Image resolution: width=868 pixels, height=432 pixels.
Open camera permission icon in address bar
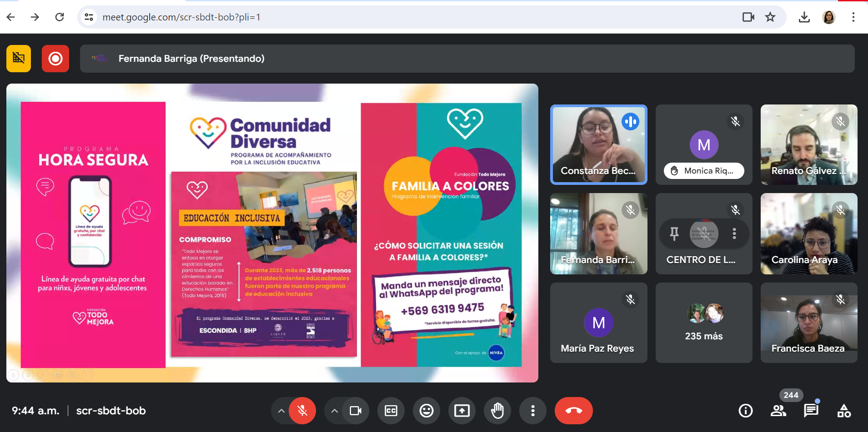[x=748, y=17]
